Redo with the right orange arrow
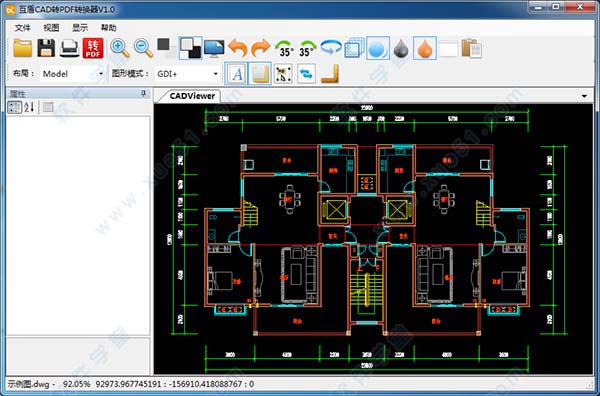This screenshot has width=600, height=396. [x=261, y=48]
